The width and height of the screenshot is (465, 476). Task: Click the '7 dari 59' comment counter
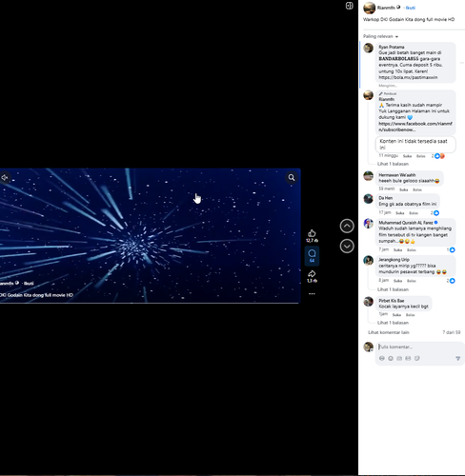pyautogui.click(x=452, y=332)
